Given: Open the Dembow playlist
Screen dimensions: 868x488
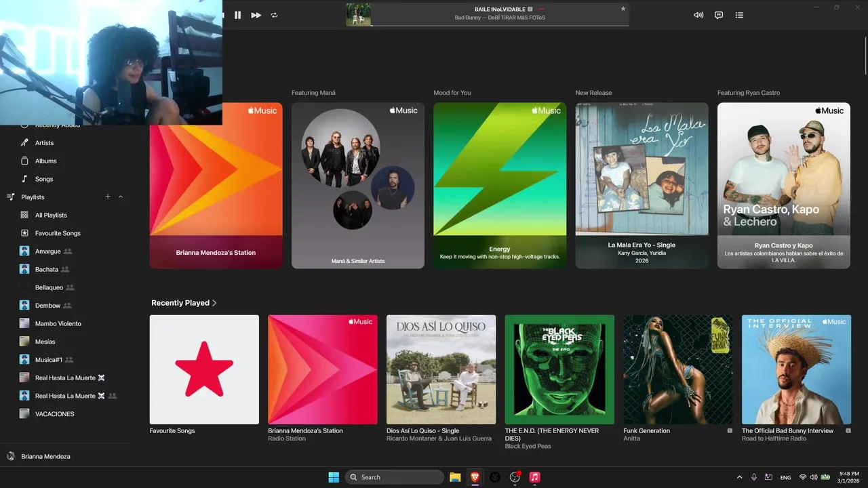Looking at the screenshot, I should click(47, 306).
